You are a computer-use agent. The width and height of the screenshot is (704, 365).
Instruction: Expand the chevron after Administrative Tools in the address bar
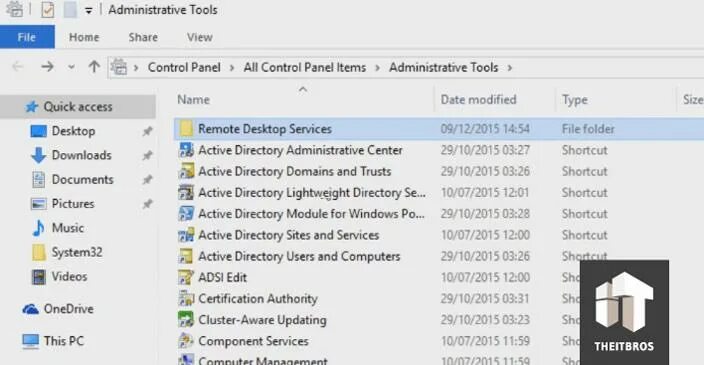pos(510,68)
